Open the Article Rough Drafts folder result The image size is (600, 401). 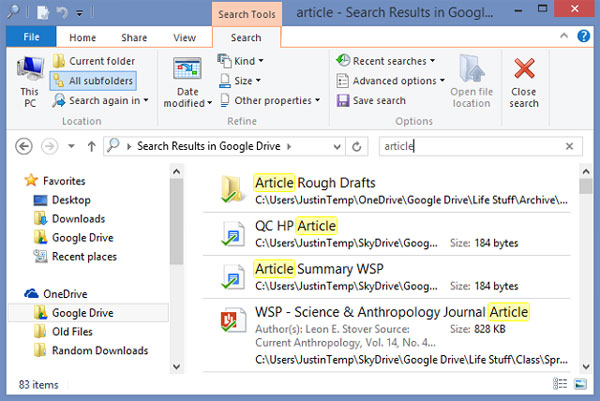[x=315, y=183]
